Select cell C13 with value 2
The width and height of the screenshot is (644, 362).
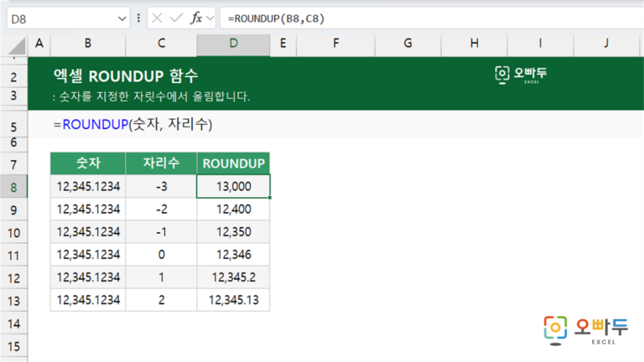[x=161, y=300]
